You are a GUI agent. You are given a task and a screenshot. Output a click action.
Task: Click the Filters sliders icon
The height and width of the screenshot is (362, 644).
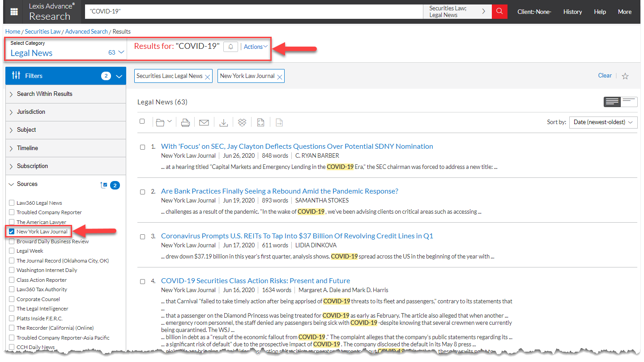(16, 75)
